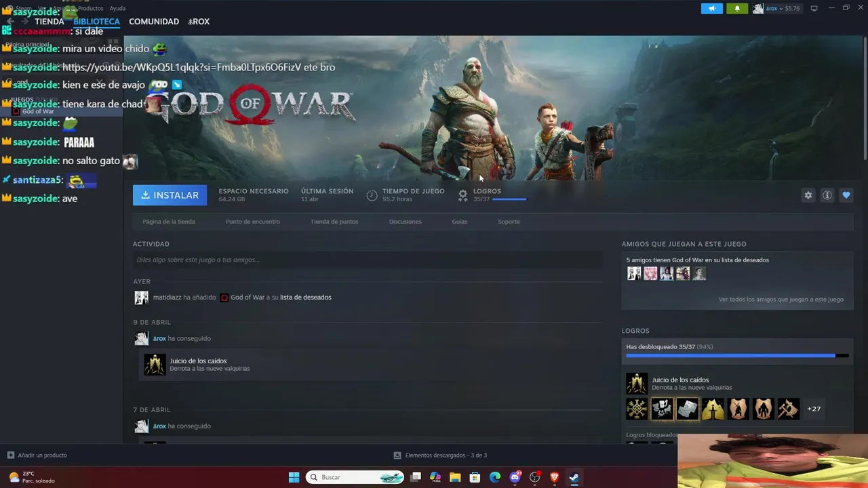Viewport: 868px width, 488px height.
Task: Open Ver todos los amigos link
Action: pos(781,300)
